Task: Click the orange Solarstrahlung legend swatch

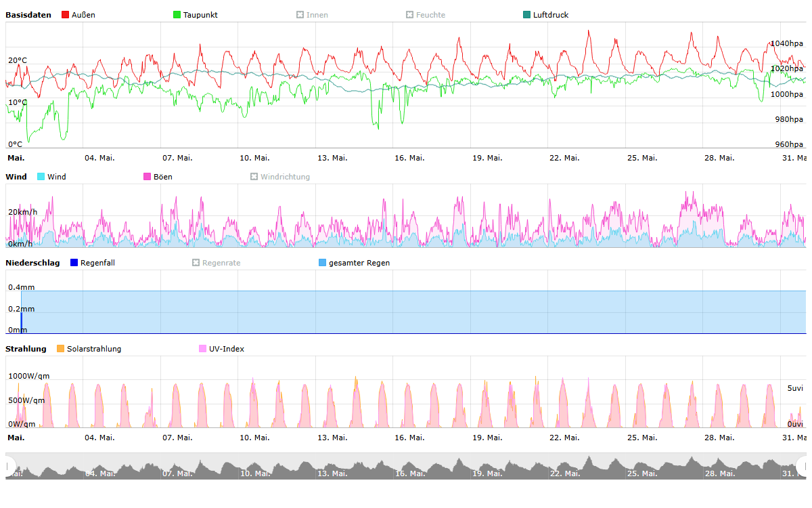Action: (61, 349)
